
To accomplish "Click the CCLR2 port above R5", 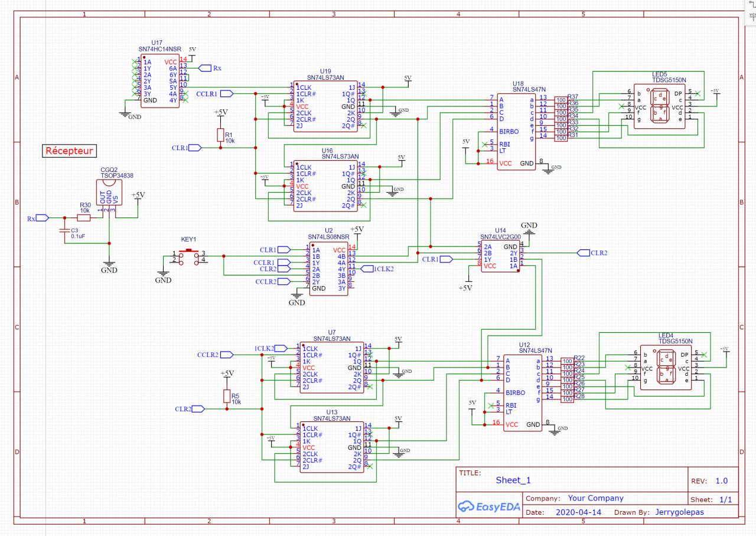I will click(x=216, y=355).
